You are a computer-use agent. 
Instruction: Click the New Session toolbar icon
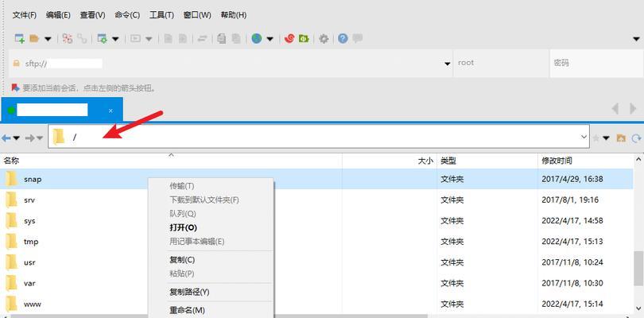coord(20,39)
